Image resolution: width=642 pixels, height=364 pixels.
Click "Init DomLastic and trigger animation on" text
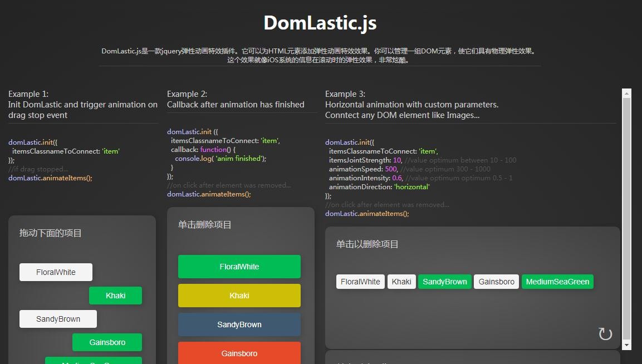tap(83, 105)
